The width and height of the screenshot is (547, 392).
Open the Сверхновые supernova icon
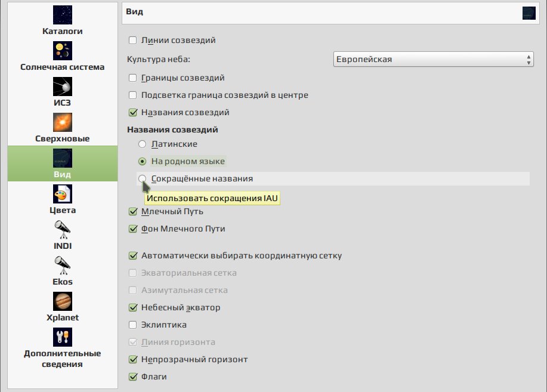[63, 122]
